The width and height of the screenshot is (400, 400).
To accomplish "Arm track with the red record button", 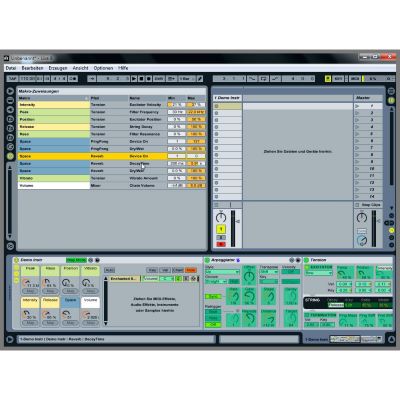I will [221, 244].
